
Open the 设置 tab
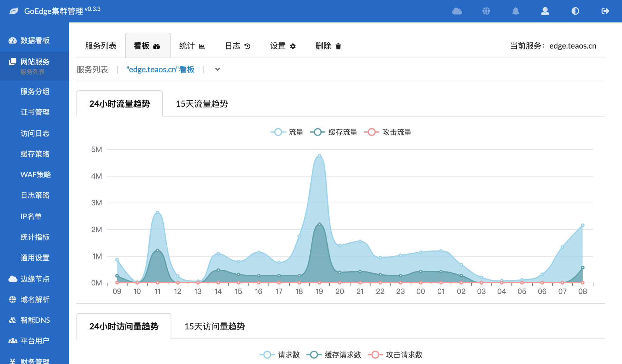283,46
